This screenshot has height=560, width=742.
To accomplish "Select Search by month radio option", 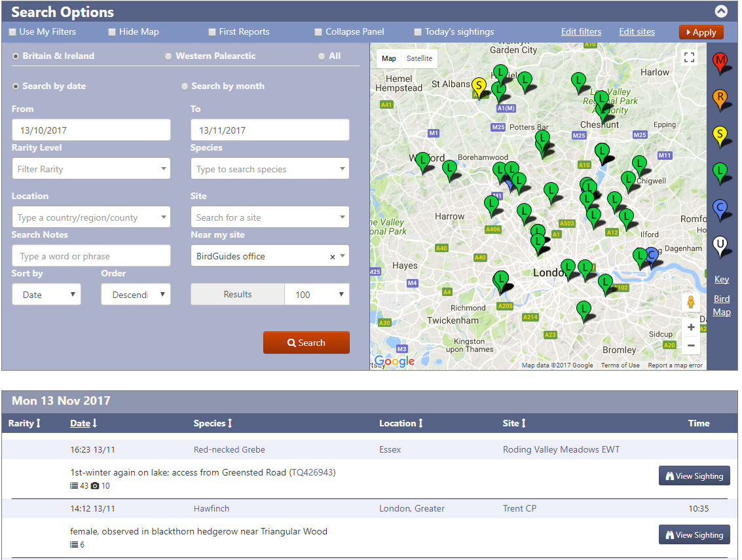I will (x=185, y=86).
